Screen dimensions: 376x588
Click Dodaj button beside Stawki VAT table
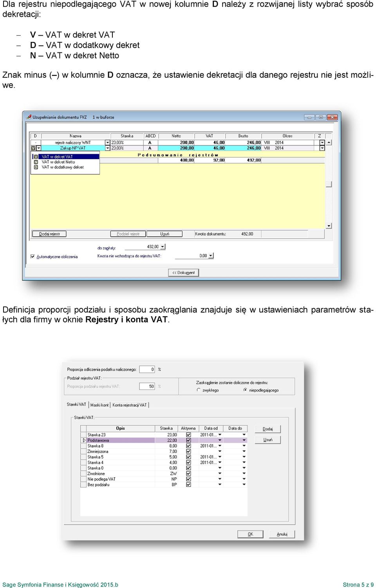tap(268, 429)
